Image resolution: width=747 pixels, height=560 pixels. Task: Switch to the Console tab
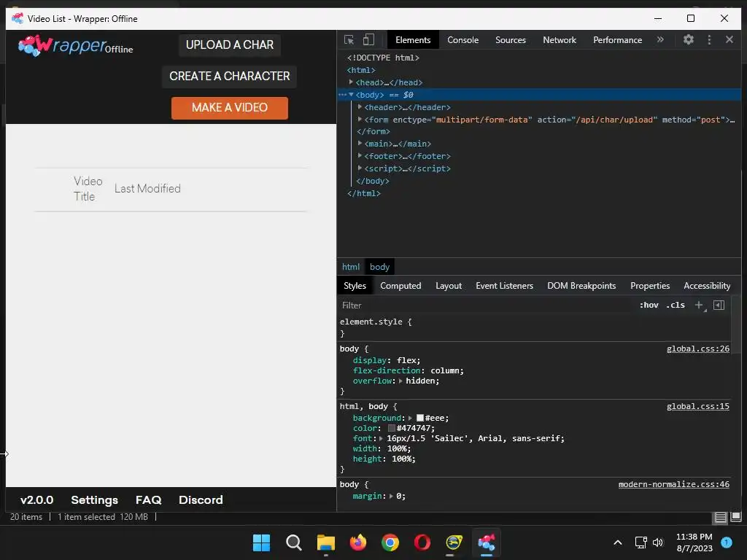[462, 40]
